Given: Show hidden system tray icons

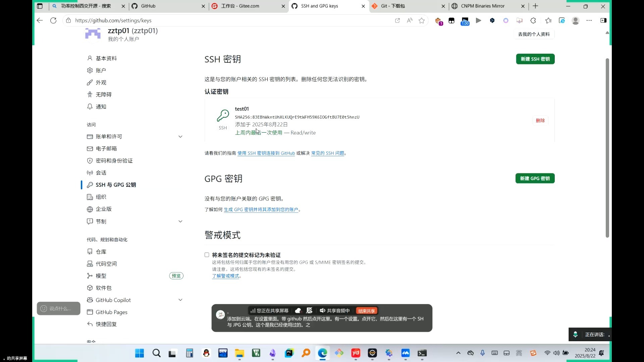Looking at the screenshot, I should 458,353.
